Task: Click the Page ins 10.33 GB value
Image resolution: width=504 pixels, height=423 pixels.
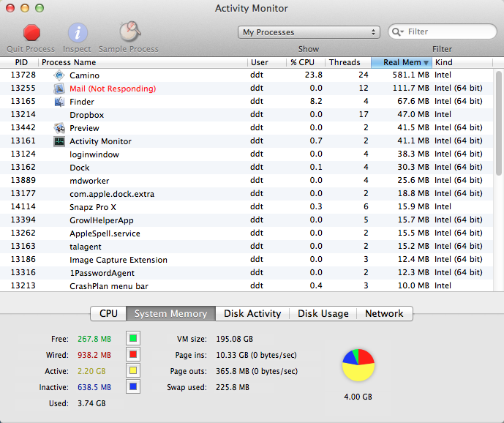Action: pos(256,355)
